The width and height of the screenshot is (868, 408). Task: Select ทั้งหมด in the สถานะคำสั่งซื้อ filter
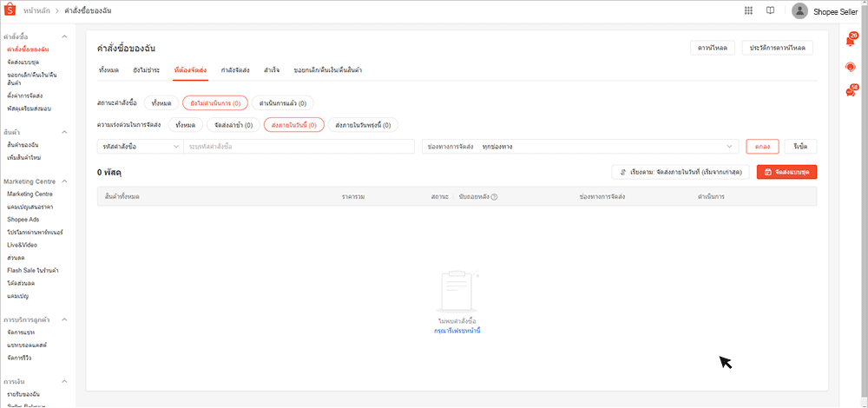coord(161,103)
